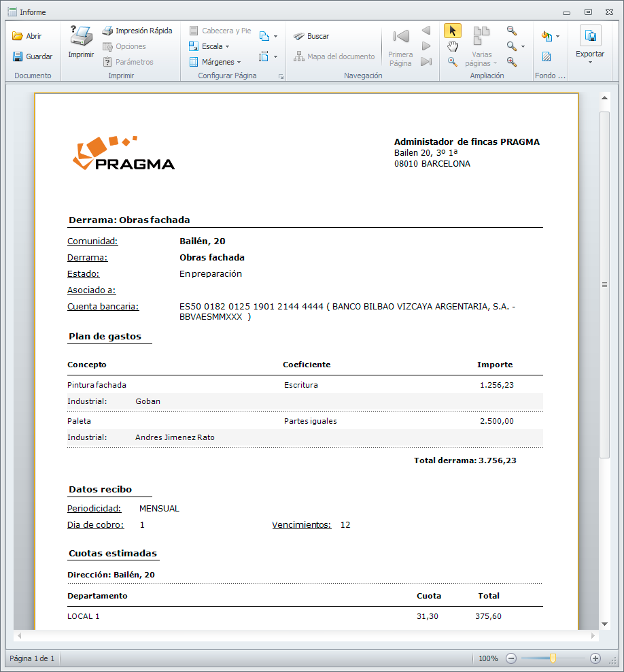Screen dimensions: 624x672
Task: Open a report with the Abrir button
Action: point(27,36)
